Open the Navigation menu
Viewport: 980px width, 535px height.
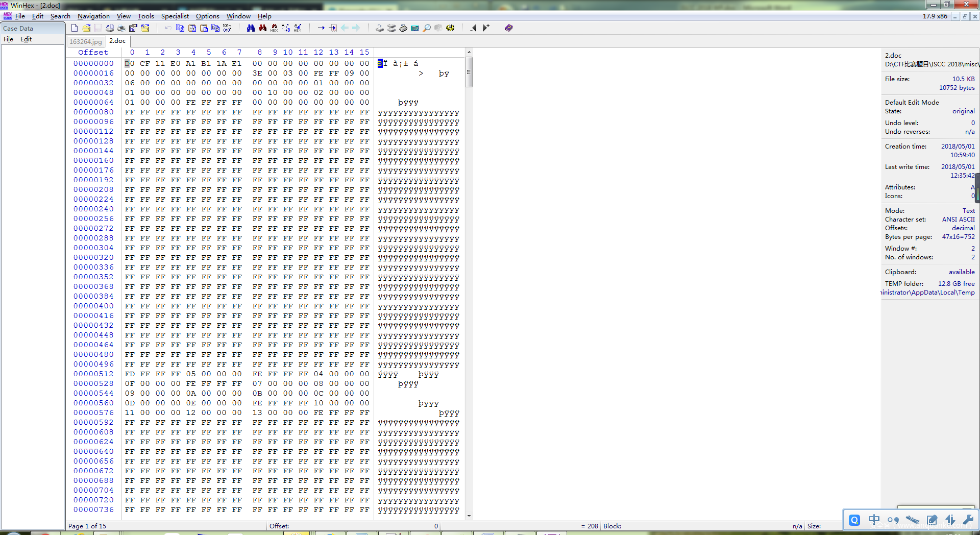tap(93, 16)
